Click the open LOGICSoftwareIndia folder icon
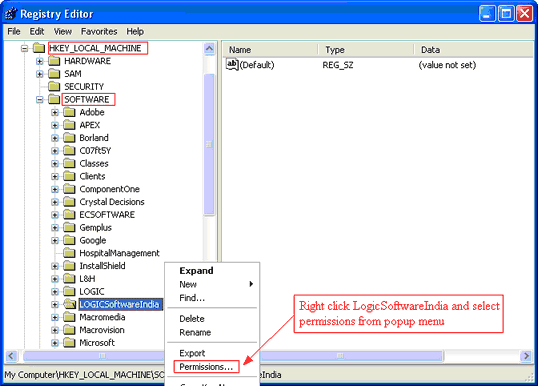 pos(70,304)
